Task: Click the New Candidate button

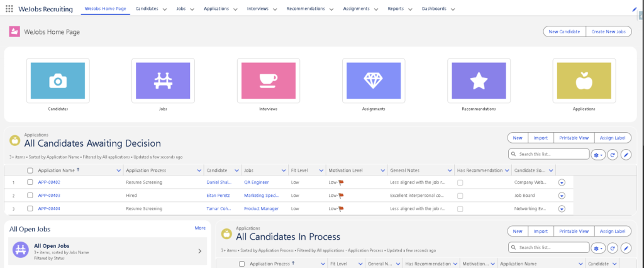Action: coord(564,31)
